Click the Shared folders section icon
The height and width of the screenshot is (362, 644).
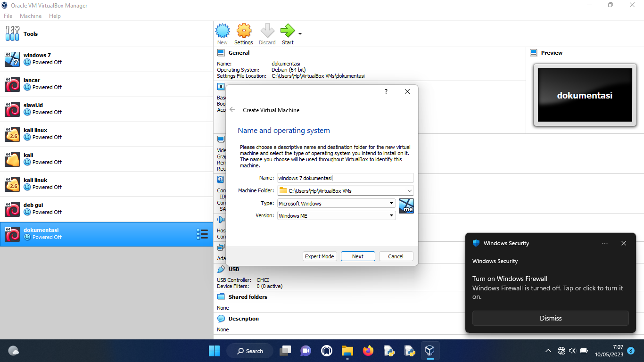point(221,297)
